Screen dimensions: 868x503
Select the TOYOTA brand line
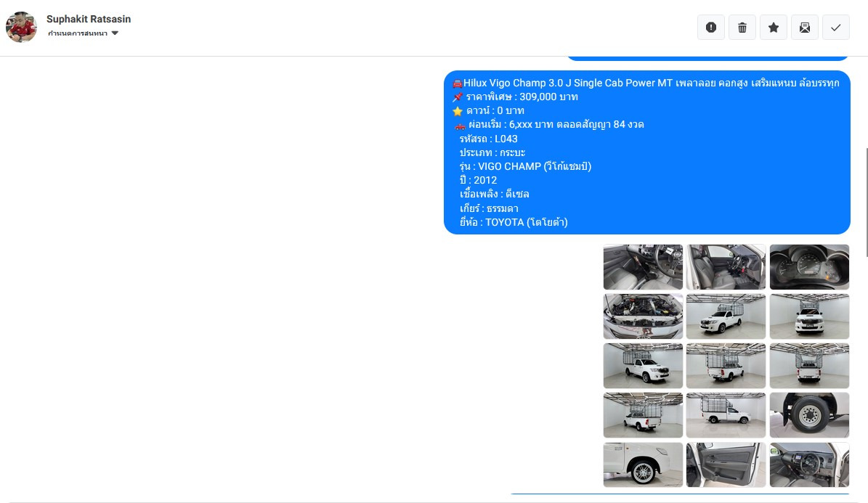point(513,222)
